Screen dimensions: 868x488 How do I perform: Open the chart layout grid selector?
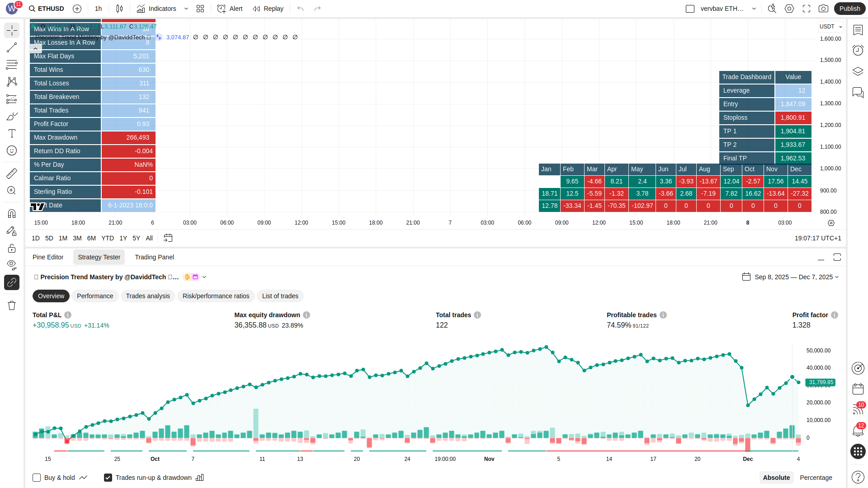200,9
